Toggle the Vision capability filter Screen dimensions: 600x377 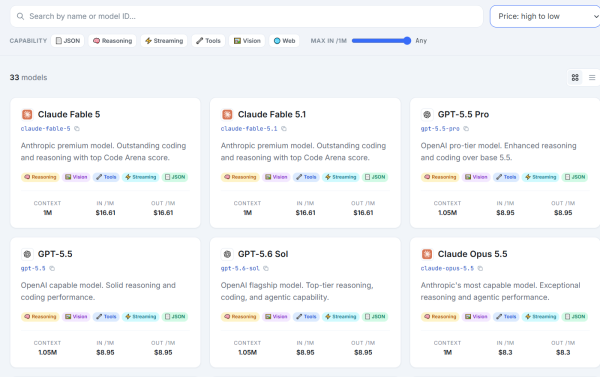tap(247, 41)
